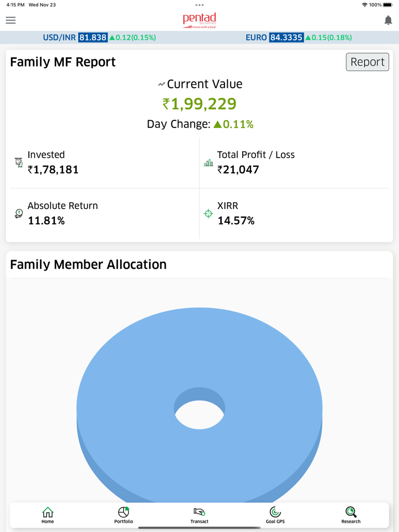Tap the Absolute Return icon
This screenshot has width=399, height=532.
pyautogui.click(x=18, y=214)
